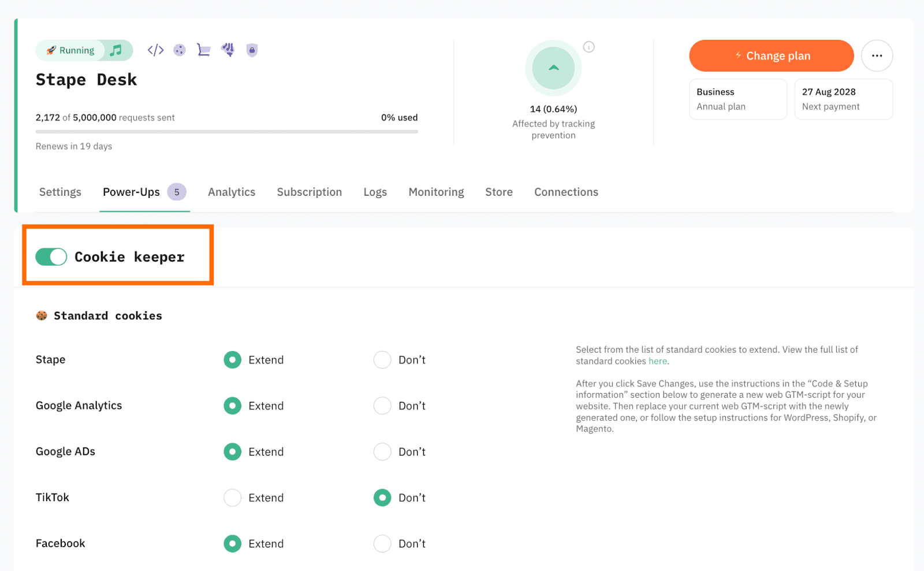Screen dimensions: 924x571
Task: Switch to the Analytics tab
Action: point(232,192)
